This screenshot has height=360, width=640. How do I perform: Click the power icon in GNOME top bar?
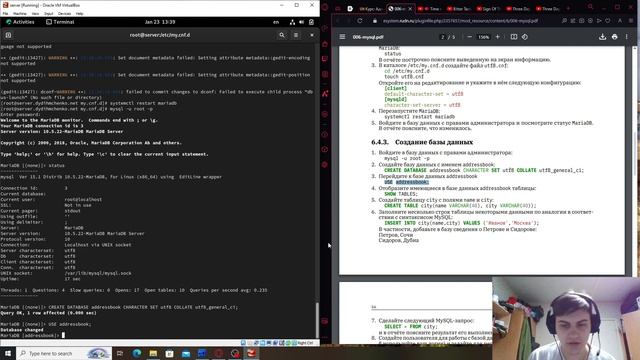coord(311,22)
